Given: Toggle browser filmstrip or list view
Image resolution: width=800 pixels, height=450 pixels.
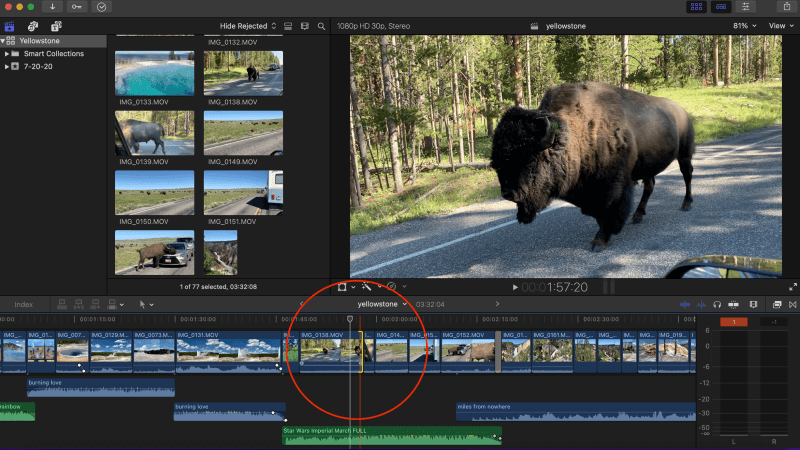Looking at the screenshot, I should 288,26.
